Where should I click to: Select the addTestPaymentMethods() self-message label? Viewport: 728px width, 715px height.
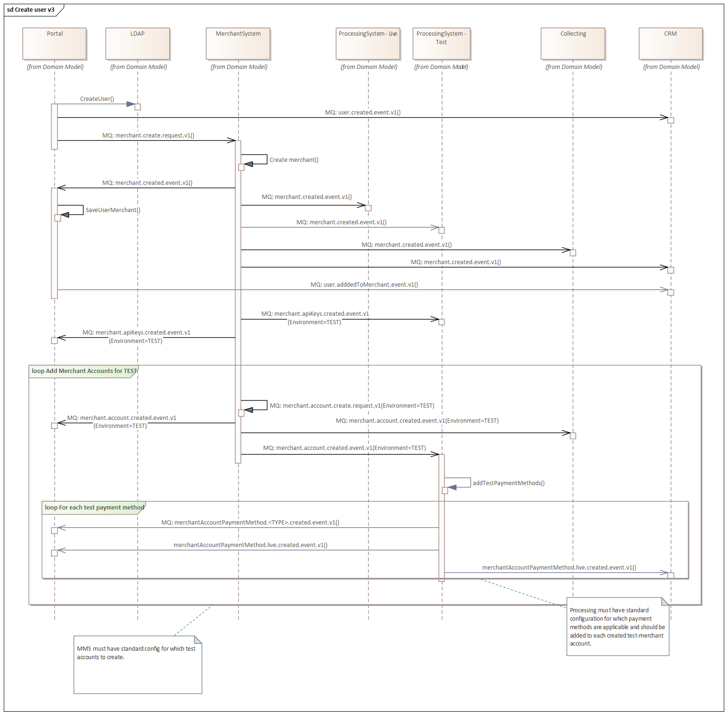[x=508, y=483]
